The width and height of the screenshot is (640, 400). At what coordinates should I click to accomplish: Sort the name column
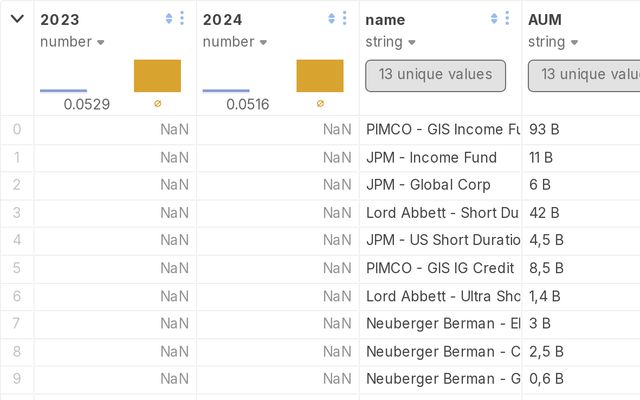tap(494, 18)
